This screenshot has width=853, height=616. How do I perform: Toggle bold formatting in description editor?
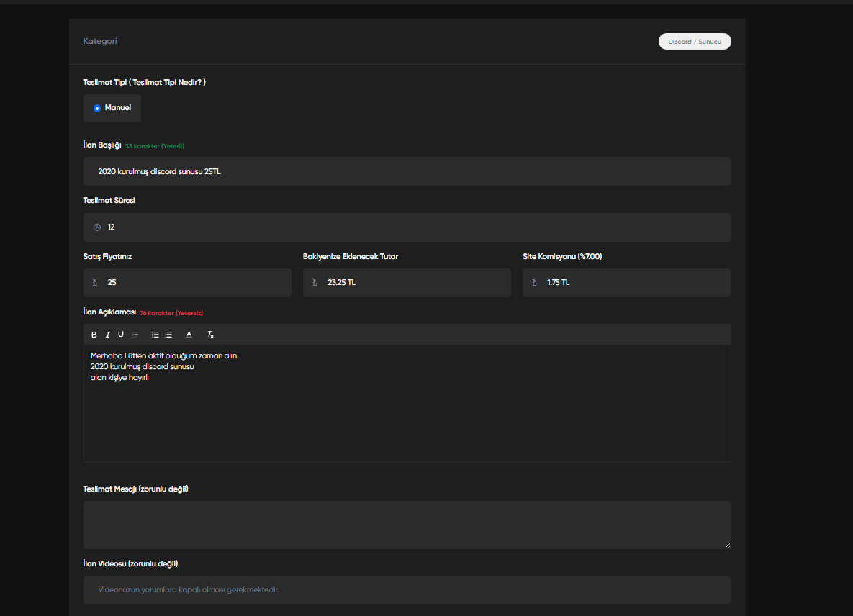click(94, 335)
